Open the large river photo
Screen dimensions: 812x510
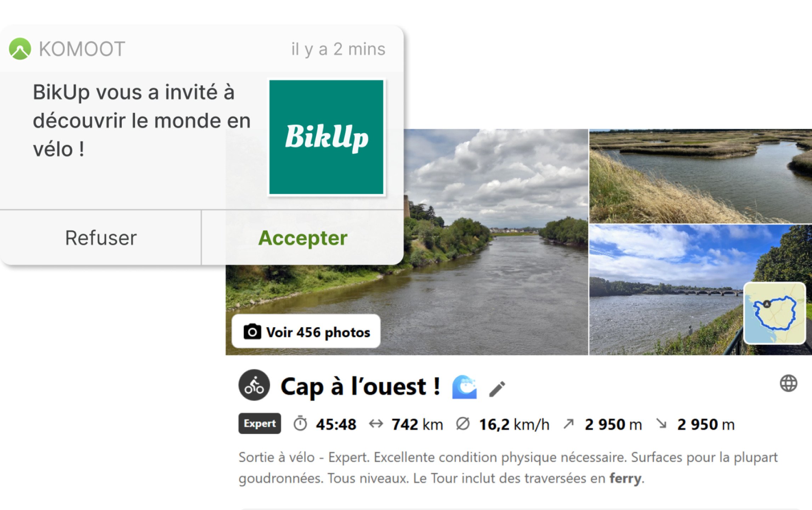496,283
